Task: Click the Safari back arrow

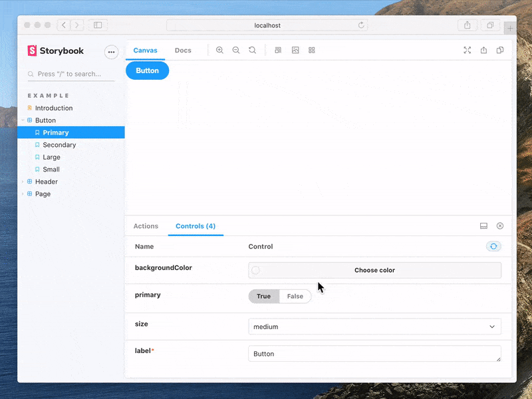Action: click(x=64, y=25)
